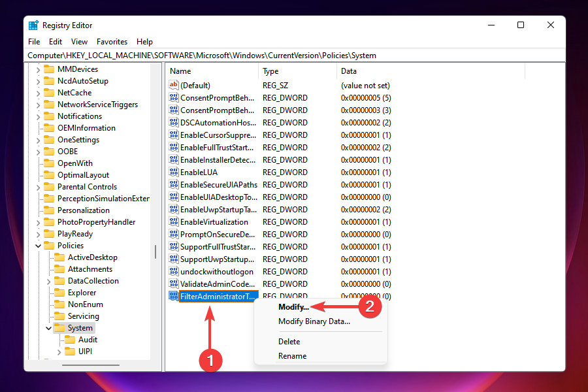This screenshot has height=392, width=588.
Task: Select ConsentPromptBeh... value with data 0x00000003
Action: (x=217, y=110)
